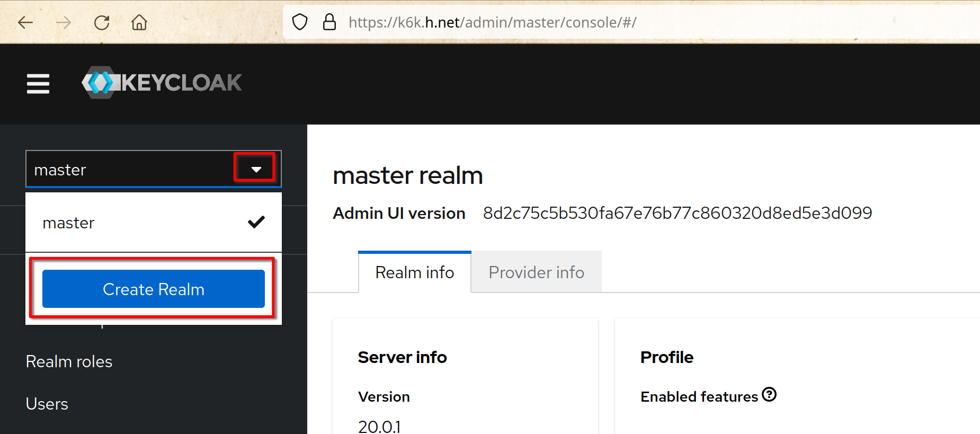The image size is (980, 434).
Task: Click the Server info card heading
Action: [x=402, y=357]
